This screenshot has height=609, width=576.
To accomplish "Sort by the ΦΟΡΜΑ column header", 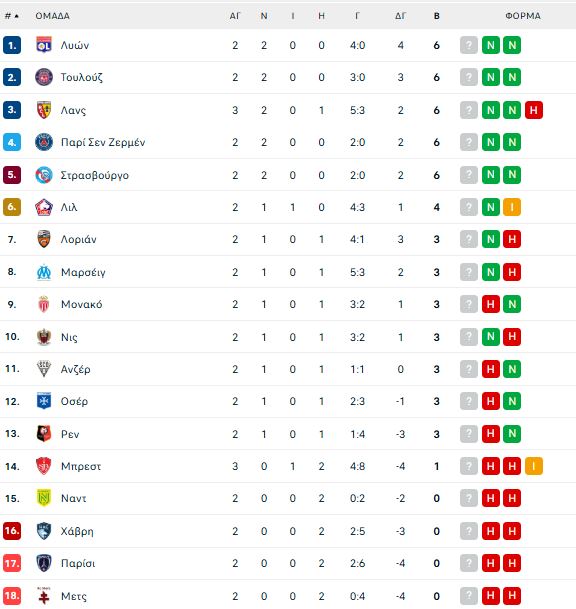I will (523, 16).
